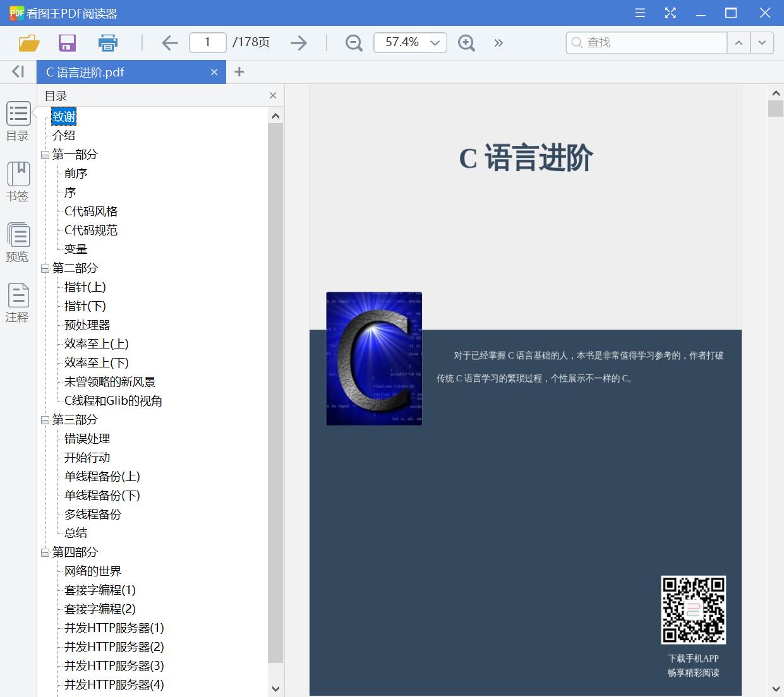Viewport: 784px width, 697px height.
Task: Collapse the 第二部分 tree section
Action: pos(44,268)
